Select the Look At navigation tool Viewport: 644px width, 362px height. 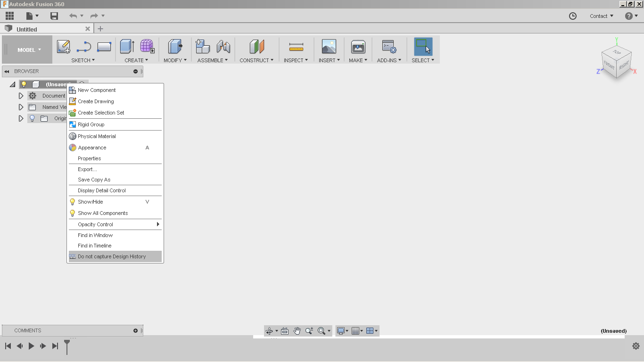point(285,331)
